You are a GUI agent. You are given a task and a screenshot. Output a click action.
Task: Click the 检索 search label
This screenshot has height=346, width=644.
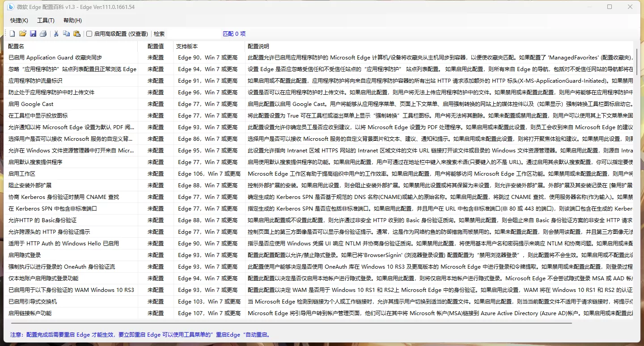pos(159,33)
